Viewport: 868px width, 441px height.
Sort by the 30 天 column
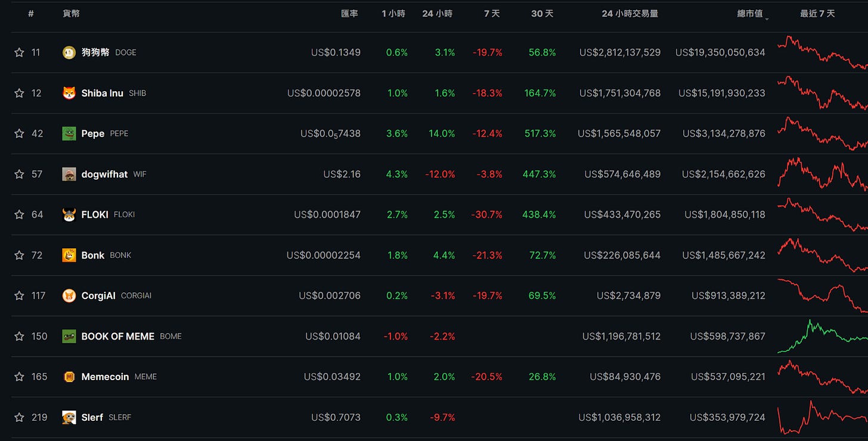[x=542, y=13]
